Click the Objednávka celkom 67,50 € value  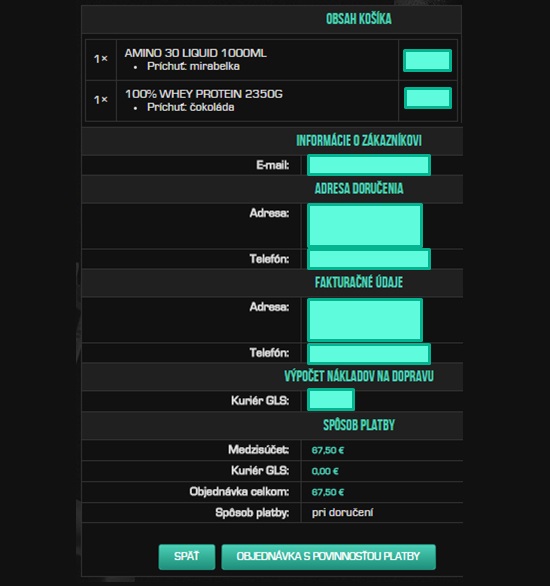coord(328,492)
